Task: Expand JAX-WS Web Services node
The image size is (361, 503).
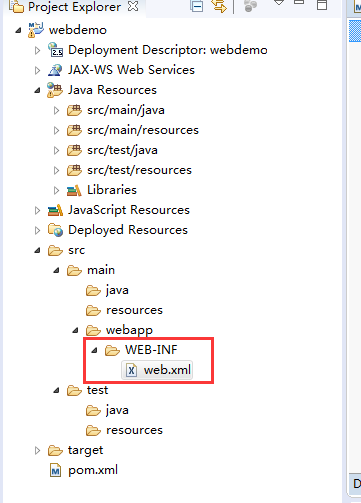Action: click(x=37, y=70)
